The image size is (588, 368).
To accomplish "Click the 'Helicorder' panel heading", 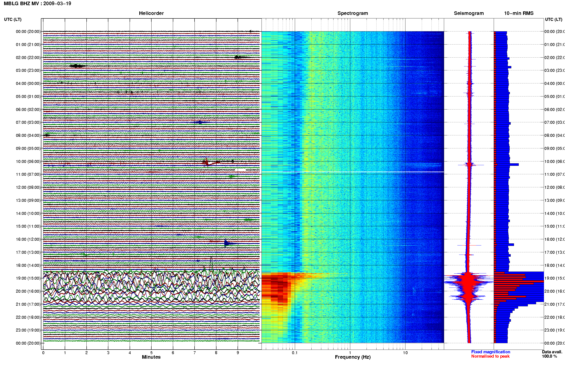I will click(151, 13).
